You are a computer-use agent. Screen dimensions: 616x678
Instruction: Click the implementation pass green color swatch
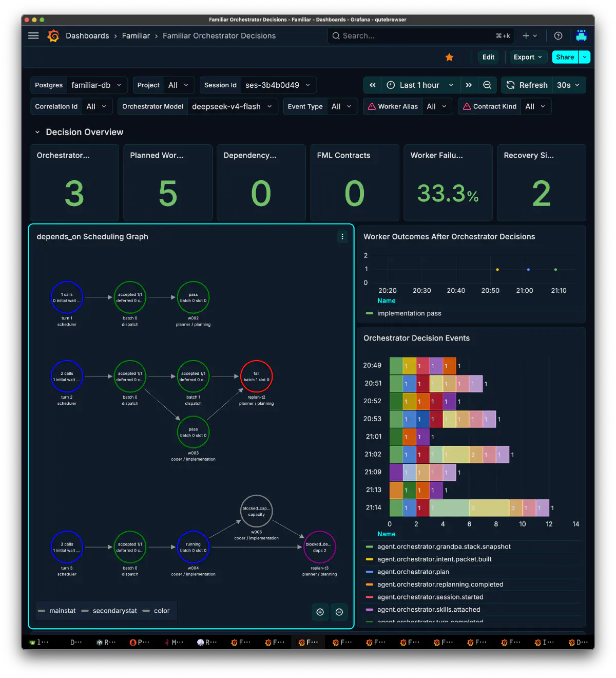click(x=369, y=313)
